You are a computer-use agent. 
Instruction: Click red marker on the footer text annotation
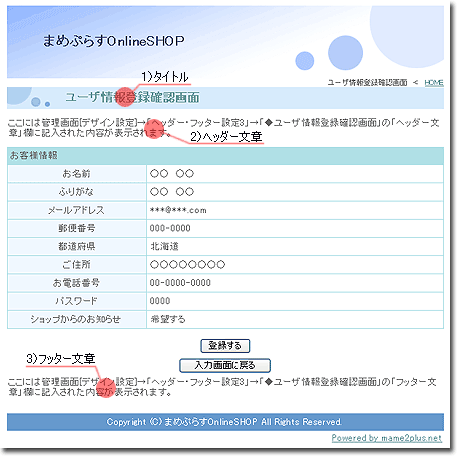pyautogui.click(x=106, y=388)
